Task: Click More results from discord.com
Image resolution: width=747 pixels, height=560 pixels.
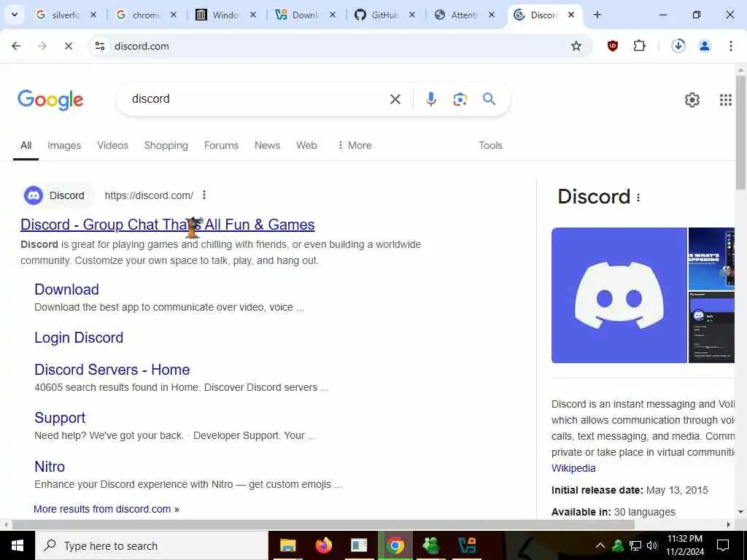Action: click(107, 509)
